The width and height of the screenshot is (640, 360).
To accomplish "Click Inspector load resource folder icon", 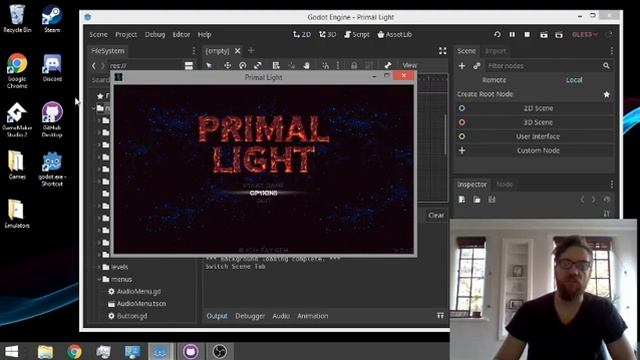I will point(477,200).
